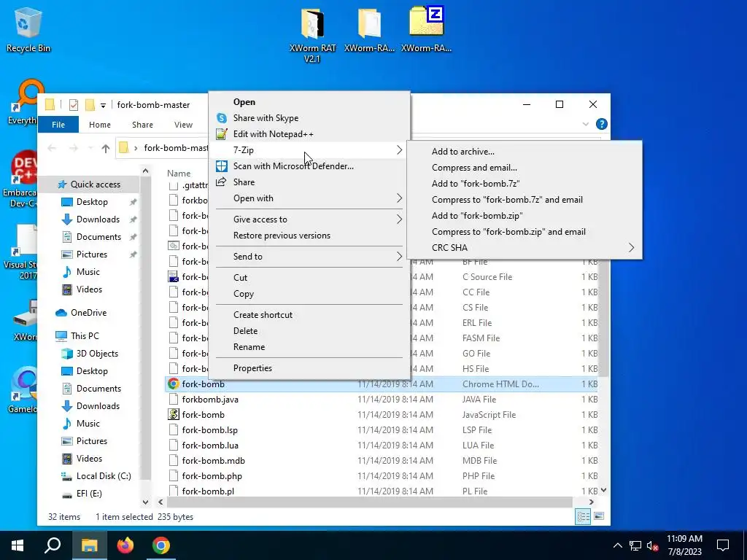Image resolution: width=747 pixels, height=560 pixels.
Task: Show hidden system tray icons
Action: [617, 545]
